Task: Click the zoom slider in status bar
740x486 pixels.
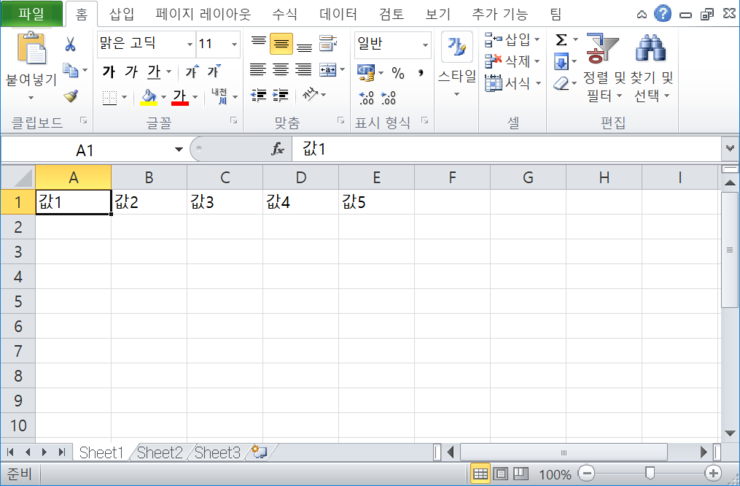Action: [x=650, y=474]
